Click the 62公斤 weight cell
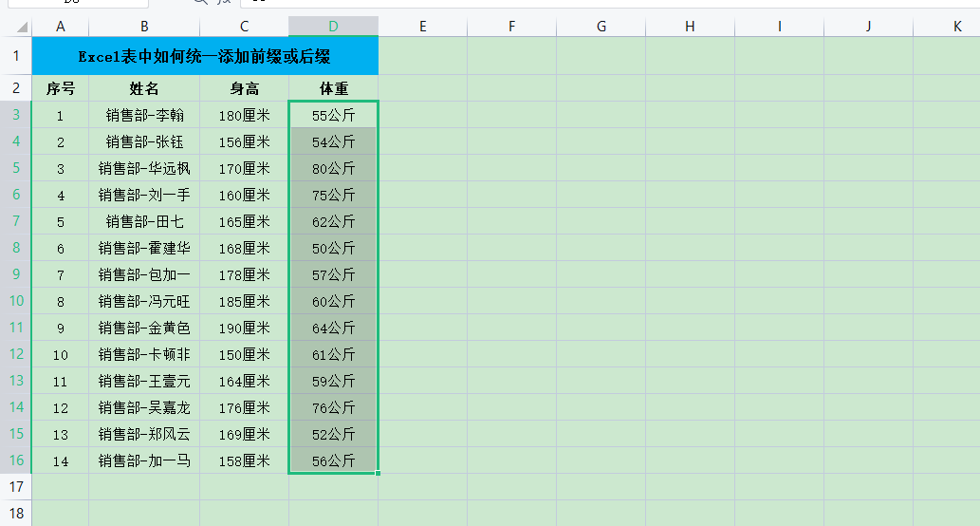Screen dimensions: 980x526 pos(333,221)
